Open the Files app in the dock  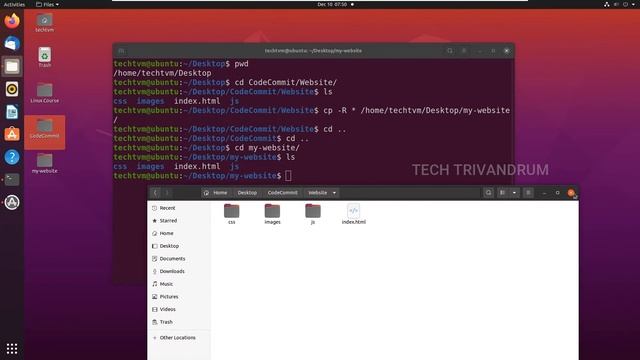click(12, 66)
